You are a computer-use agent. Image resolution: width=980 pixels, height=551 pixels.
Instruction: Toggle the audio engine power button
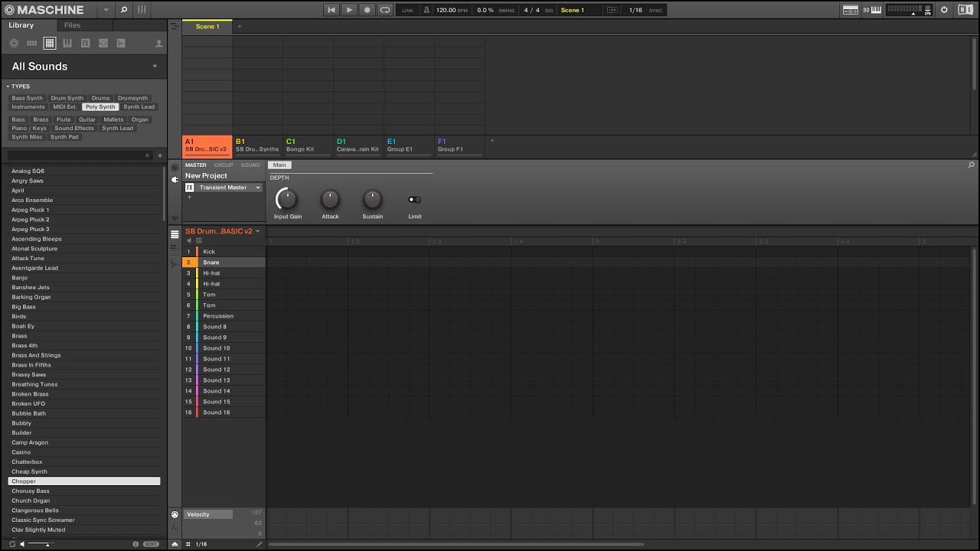[x=944, y=10]
